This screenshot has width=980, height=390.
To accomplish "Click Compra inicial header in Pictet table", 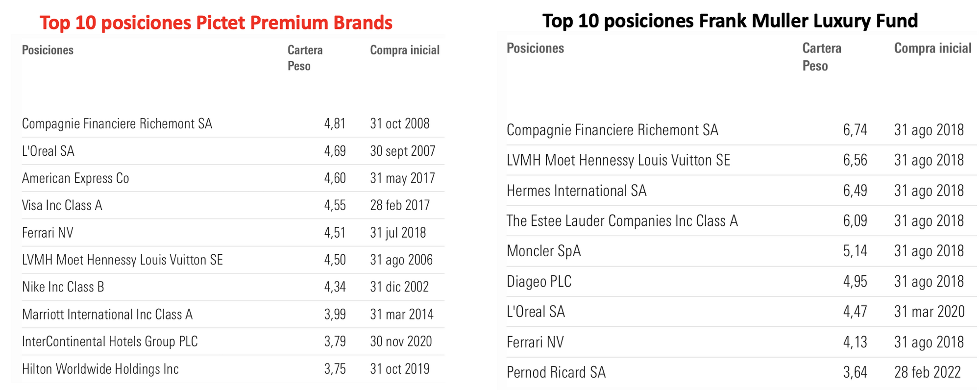I will coord(405,50).
